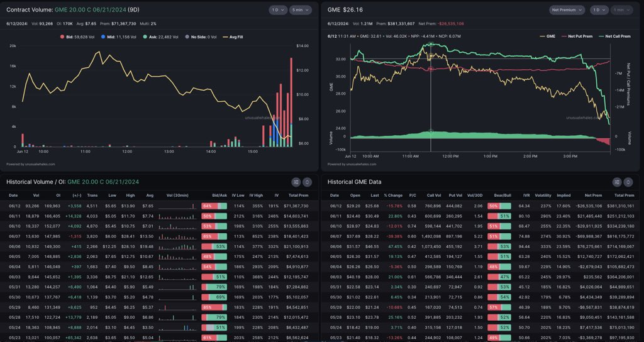Toggle the Mid series in the contract volume legend
644x342 pixels.
[x=118, y=37]
